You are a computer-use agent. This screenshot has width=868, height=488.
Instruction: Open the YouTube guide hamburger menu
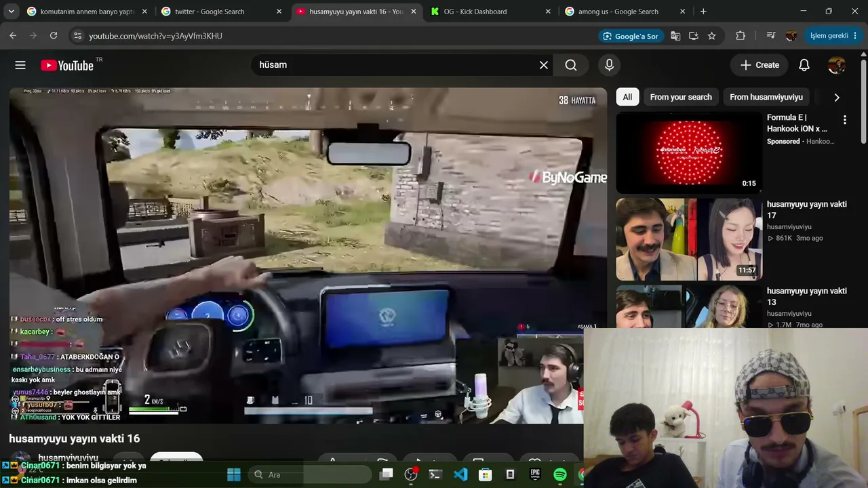pyautogui.click(x=20, y=65)
